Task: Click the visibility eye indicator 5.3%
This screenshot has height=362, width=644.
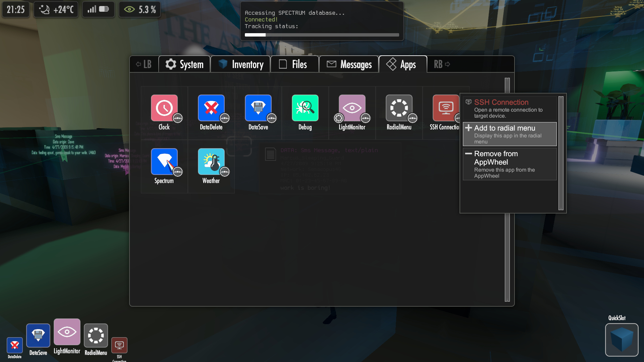Action: (140, 9)
